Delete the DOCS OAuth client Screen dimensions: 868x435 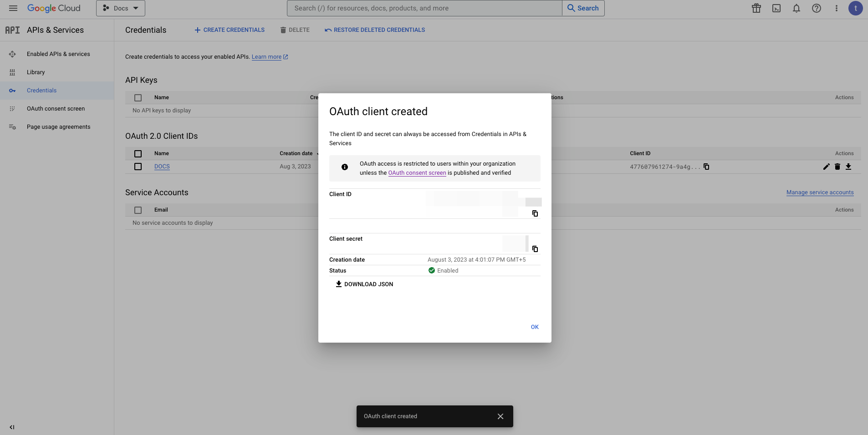[837, 167]
